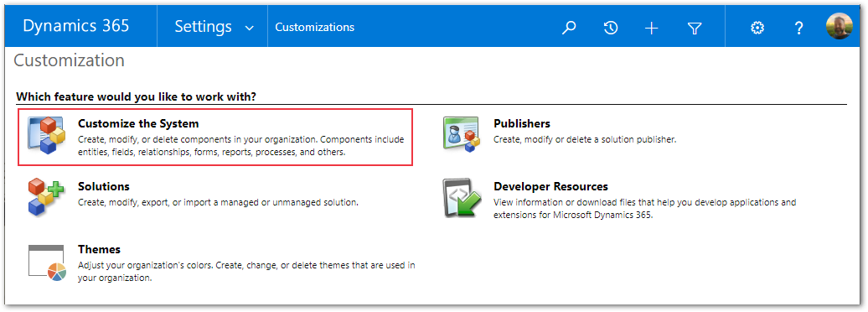Click 'Create, modify, or delete components' description
Viewport: 868px width, 312px height.
pyautogui.click(x=241, y=146)
